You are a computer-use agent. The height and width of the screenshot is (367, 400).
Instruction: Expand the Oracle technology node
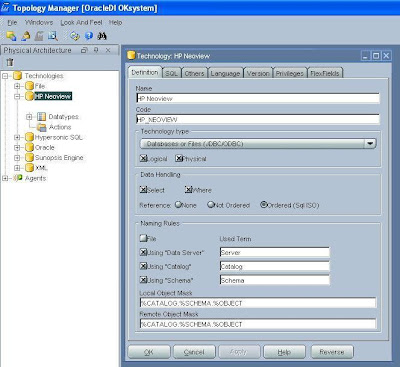tap(17, 147)
